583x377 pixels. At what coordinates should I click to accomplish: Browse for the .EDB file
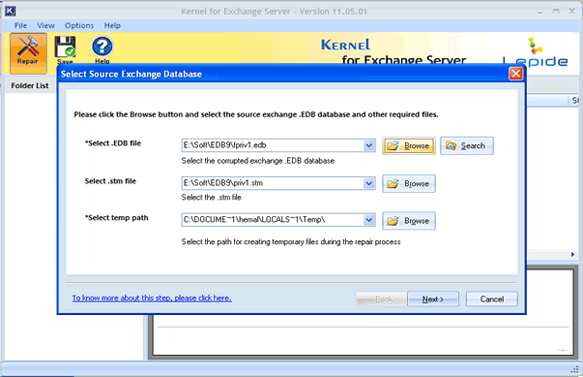(409, 146)
